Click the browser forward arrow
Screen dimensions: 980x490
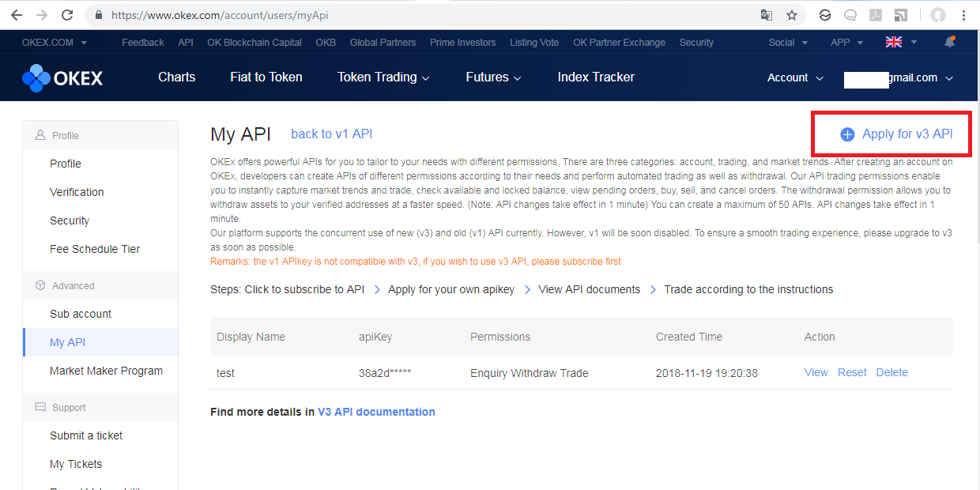pyautogui.click(x=42, y=15)
